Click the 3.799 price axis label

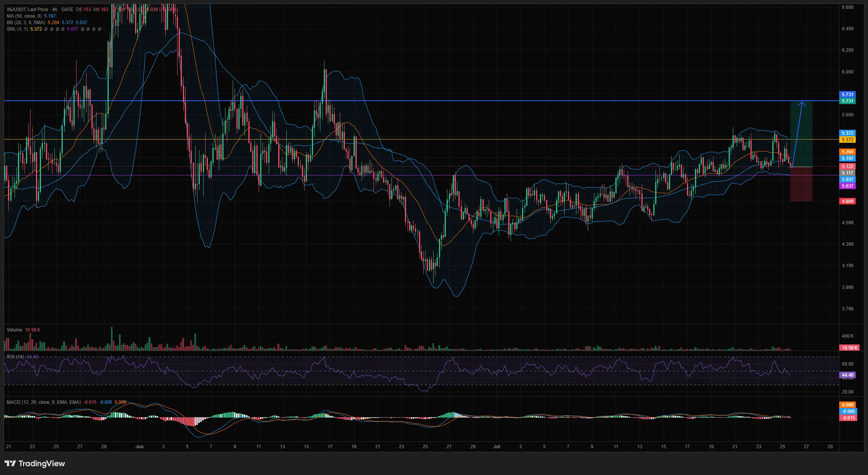tap(848, 309)
